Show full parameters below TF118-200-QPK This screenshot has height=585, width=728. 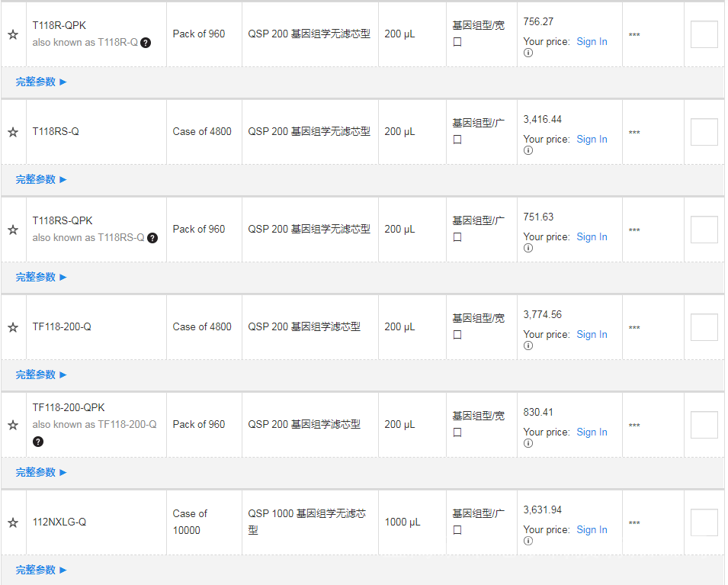tap(41, 472)
